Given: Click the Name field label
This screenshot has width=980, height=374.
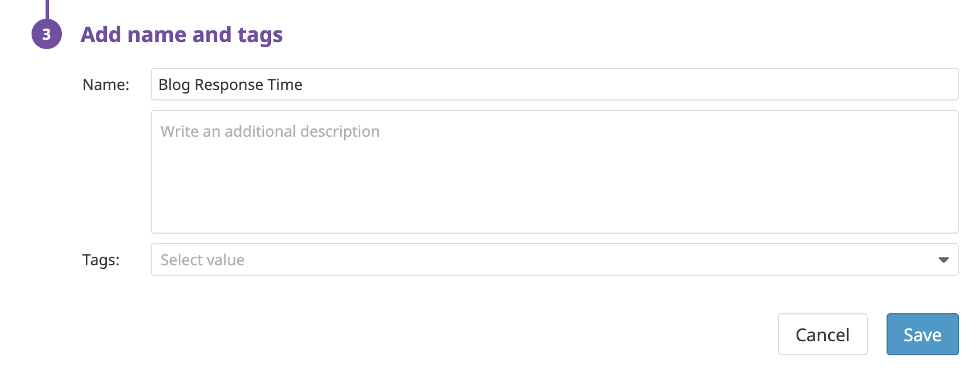Looking at the screenshot, I should point(107,84).
